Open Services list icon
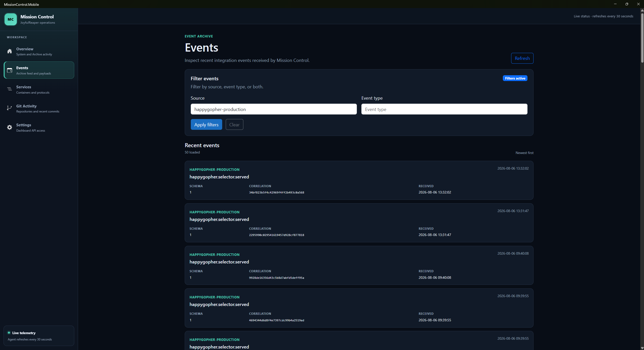644x350 pixels. (x=10, y=89)
